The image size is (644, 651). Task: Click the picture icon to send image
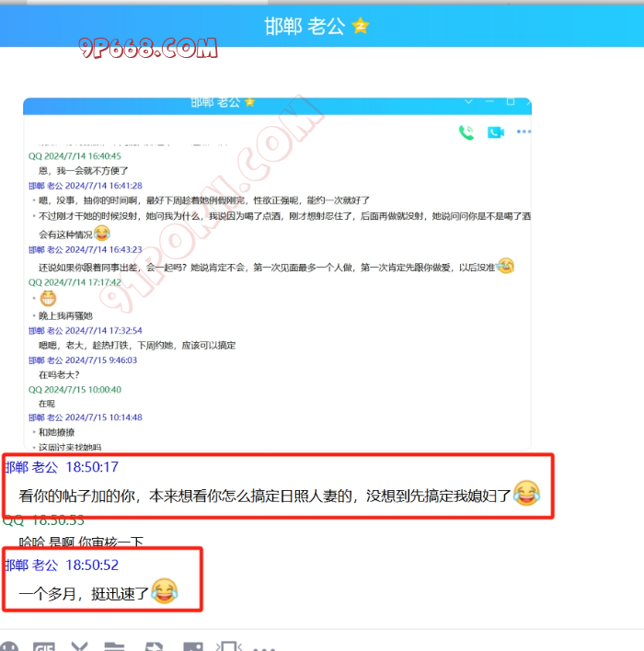[x=192, y=645]
